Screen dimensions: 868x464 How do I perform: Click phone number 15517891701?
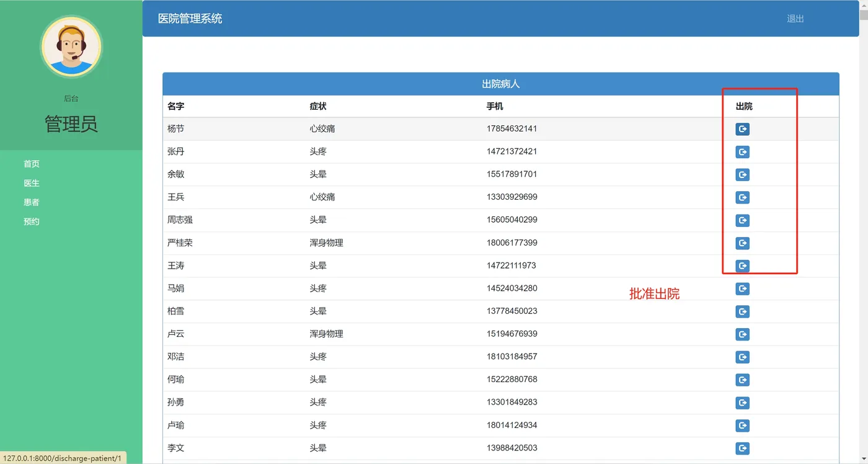tap(512, 174)
